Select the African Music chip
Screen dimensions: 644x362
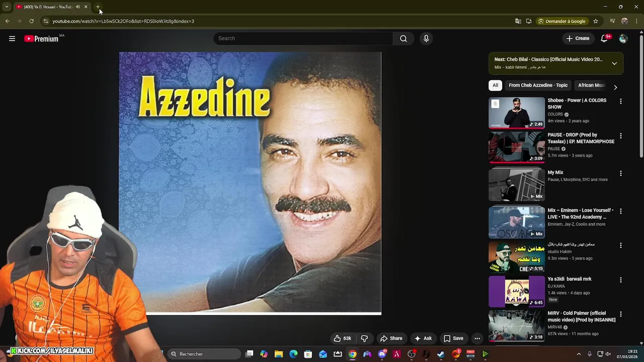591,85
